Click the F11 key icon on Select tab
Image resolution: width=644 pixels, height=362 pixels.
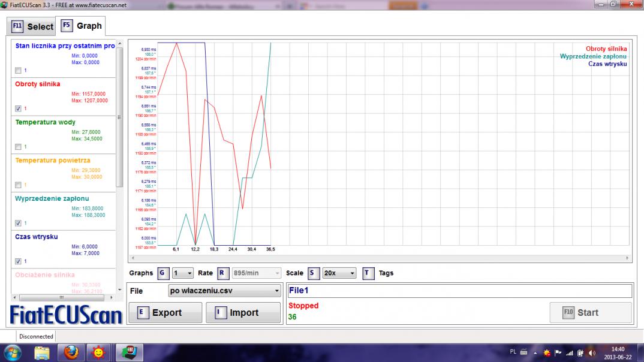(x=17, y=26)
